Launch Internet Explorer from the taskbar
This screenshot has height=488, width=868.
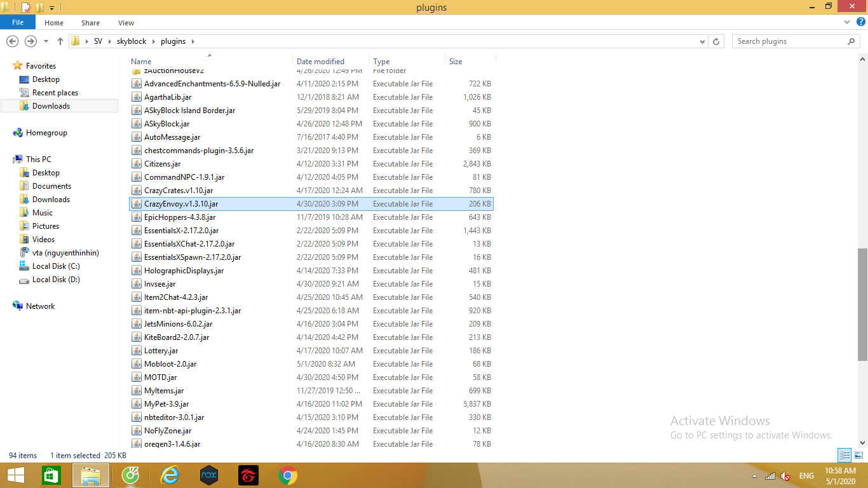click(170, 475)
